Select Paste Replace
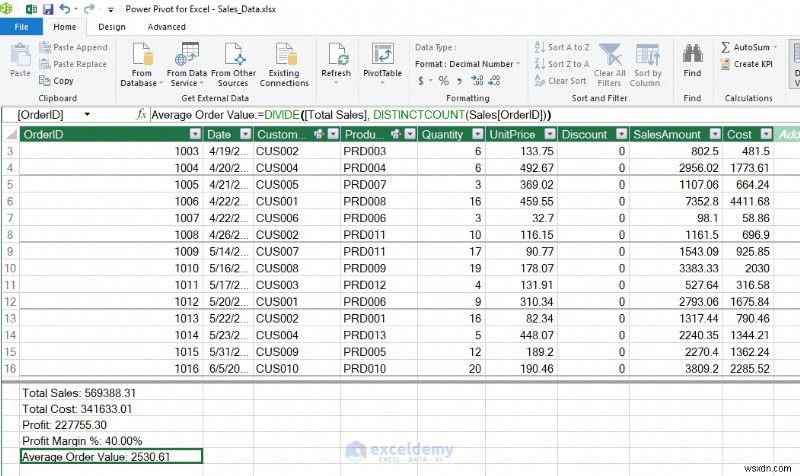The width and height of the screenshot is (800, 476). click(x=73, y=64)
